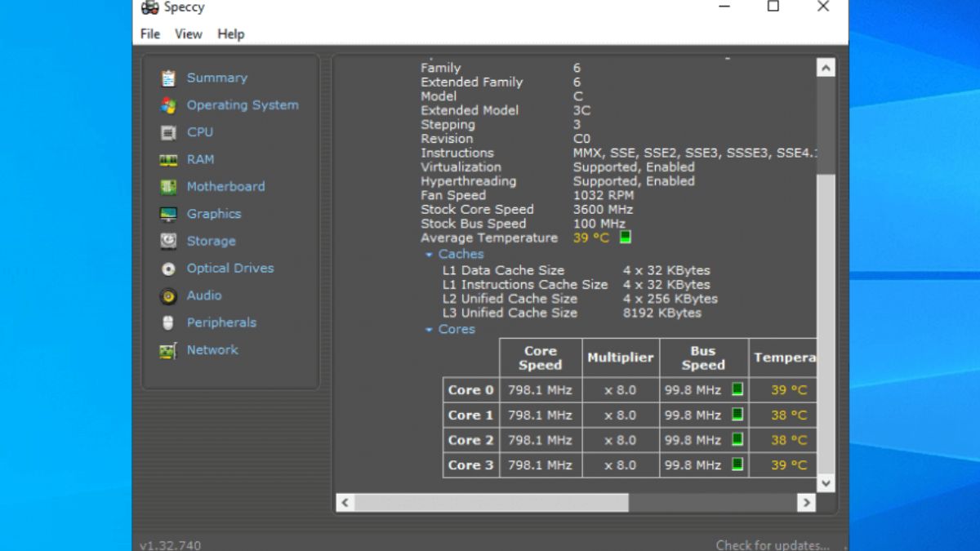Screen dimensions: 980x551
Task: Click the vertical scrollbar down arrow
Action: tap(826, 483)
